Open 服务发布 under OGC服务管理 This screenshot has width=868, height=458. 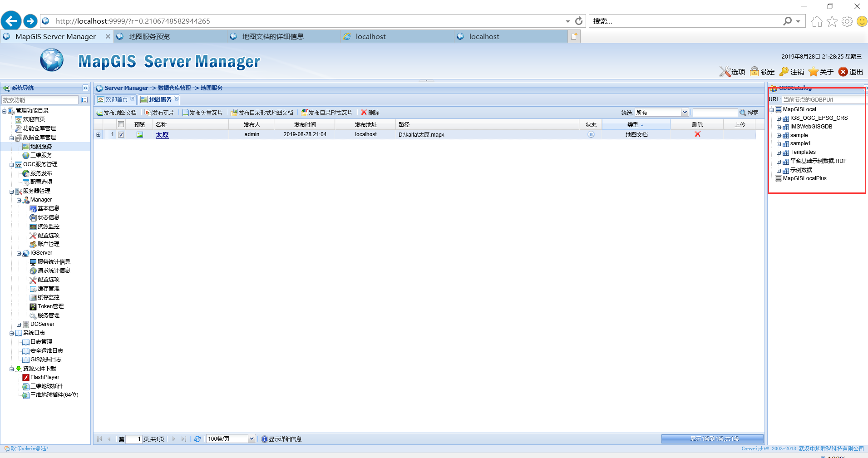point(41,173)
